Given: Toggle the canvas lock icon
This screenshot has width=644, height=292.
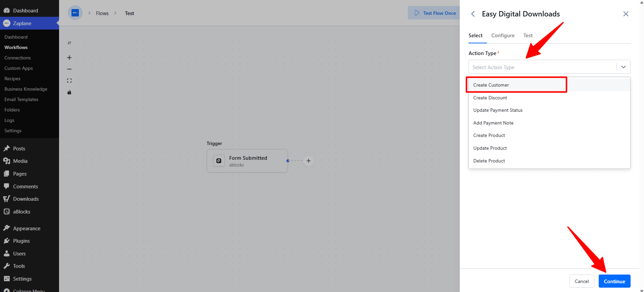Looking at the screenshot, I should click(69, 92).
